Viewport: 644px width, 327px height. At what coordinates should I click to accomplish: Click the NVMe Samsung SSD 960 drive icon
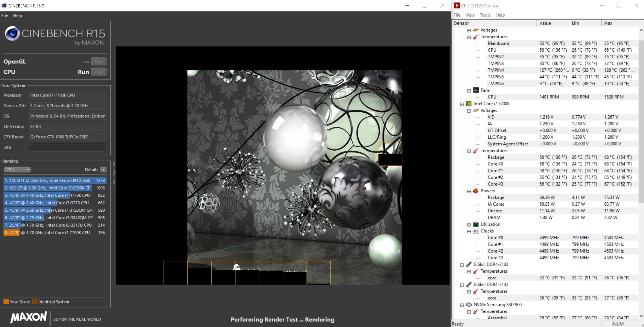pyautogui.click(x=469, y=304)
